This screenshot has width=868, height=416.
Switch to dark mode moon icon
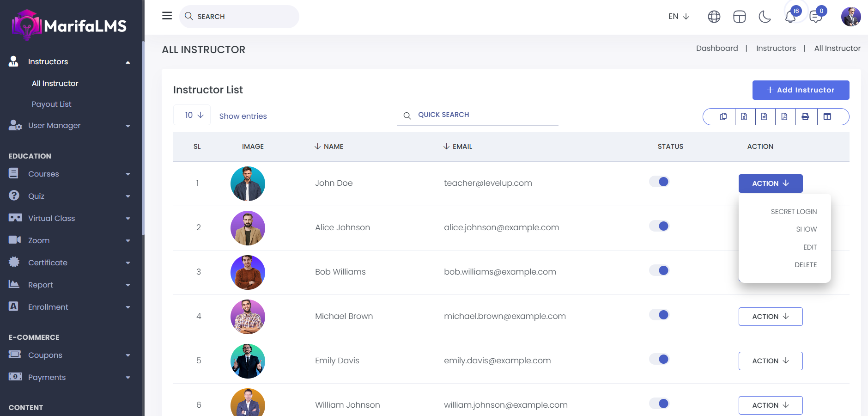765,17
